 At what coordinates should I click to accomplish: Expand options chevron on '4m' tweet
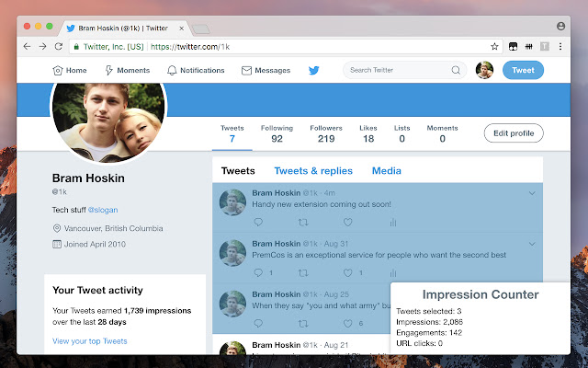pyautogui.click(x=532, y=193)
